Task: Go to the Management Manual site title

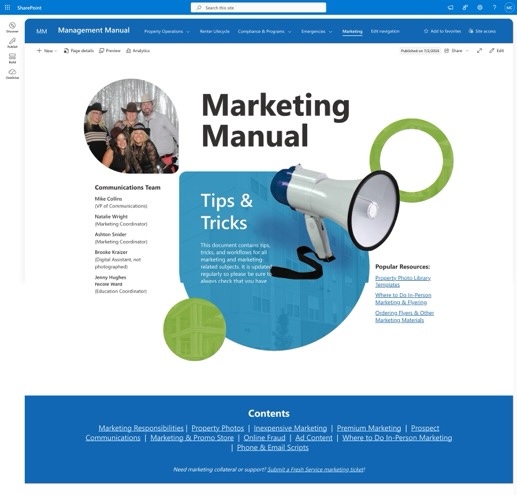Action: (x=94, y=30)
